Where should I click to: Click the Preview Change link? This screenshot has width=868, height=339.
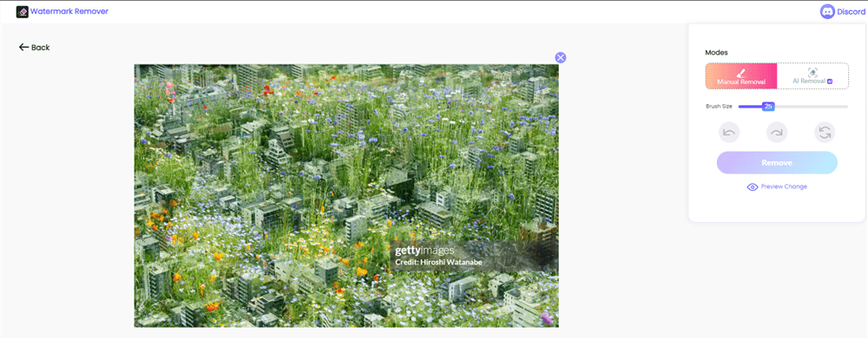point(777,187)
